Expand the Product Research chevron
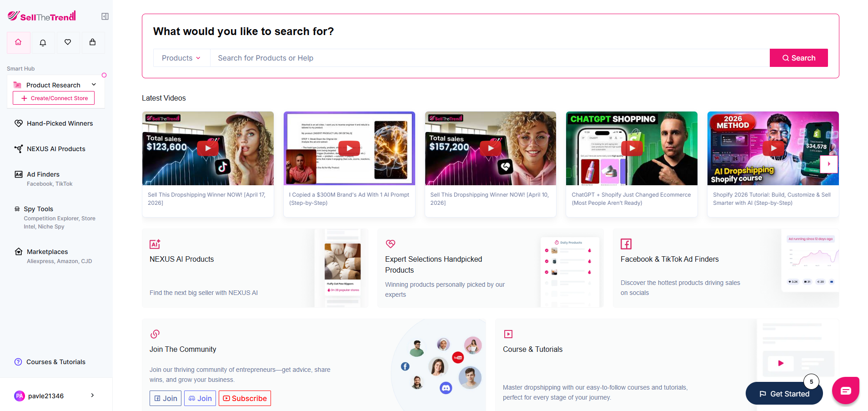The width and height of the screenshot is (868, 411). point(94,85)
